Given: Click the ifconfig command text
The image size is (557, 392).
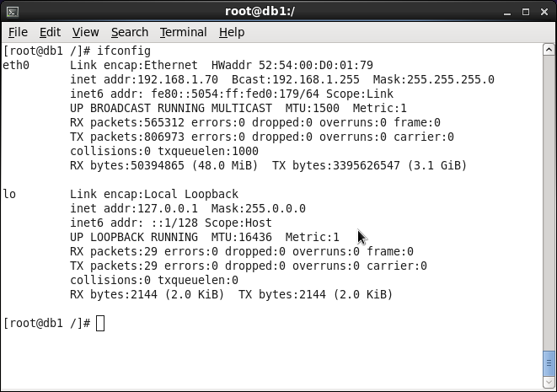Looking at the screenshot, I should tap(124, 51).
